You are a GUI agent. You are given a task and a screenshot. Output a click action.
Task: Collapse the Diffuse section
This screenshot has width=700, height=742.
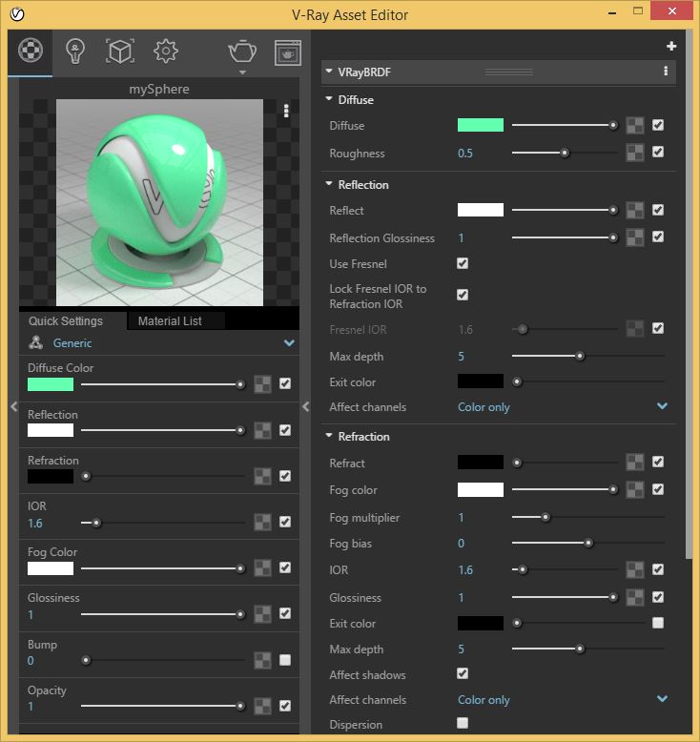pos(329,99)
